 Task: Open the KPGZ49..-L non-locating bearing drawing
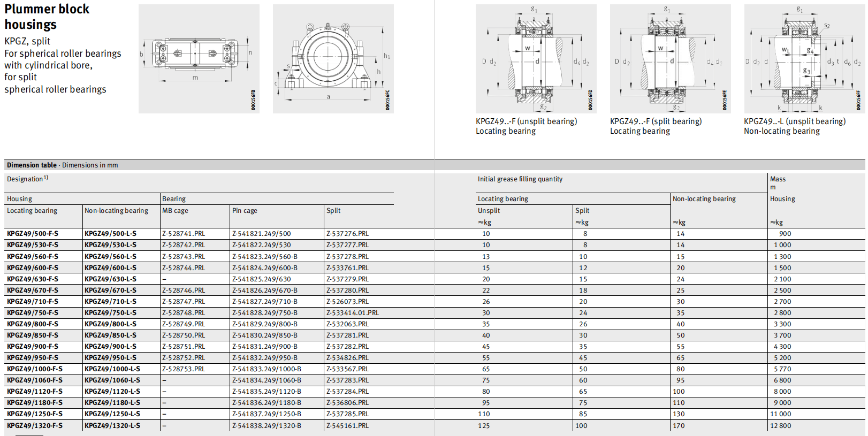click(x=804, y=58)
